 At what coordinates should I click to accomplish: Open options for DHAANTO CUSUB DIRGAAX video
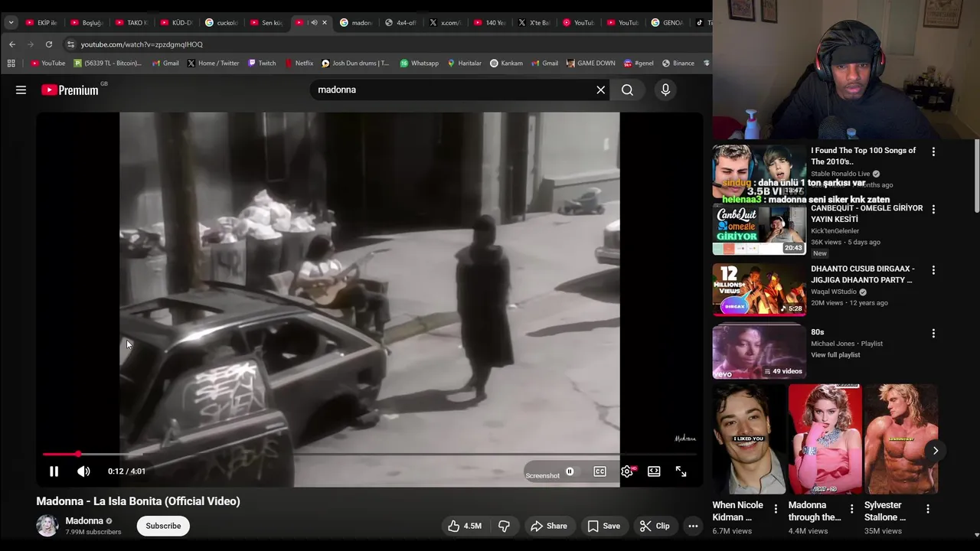(933, 270)
